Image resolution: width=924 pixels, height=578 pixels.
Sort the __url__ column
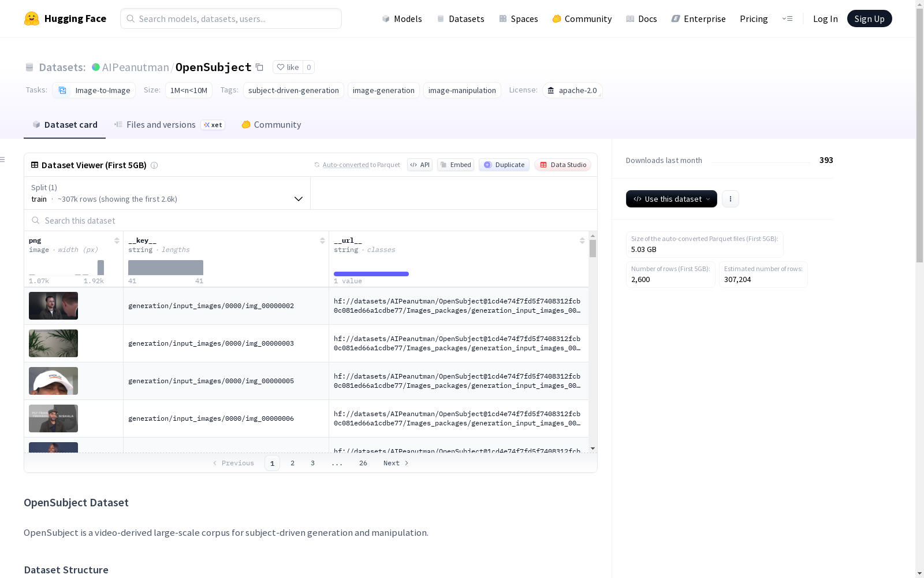coord(582,240)
